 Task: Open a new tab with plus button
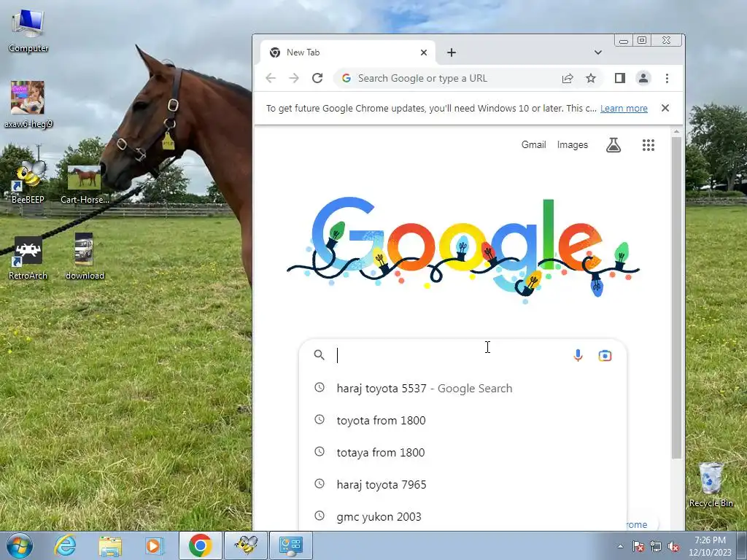(x=452, y=52)
